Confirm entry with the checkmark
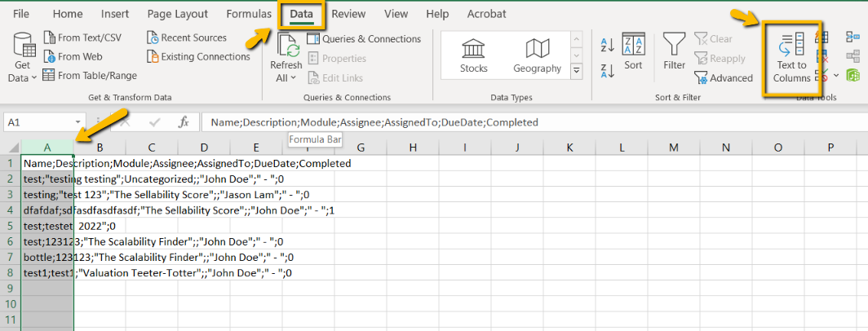Image resolution: width=868 pixels, height=331 pixels. (x=156, y=122)
